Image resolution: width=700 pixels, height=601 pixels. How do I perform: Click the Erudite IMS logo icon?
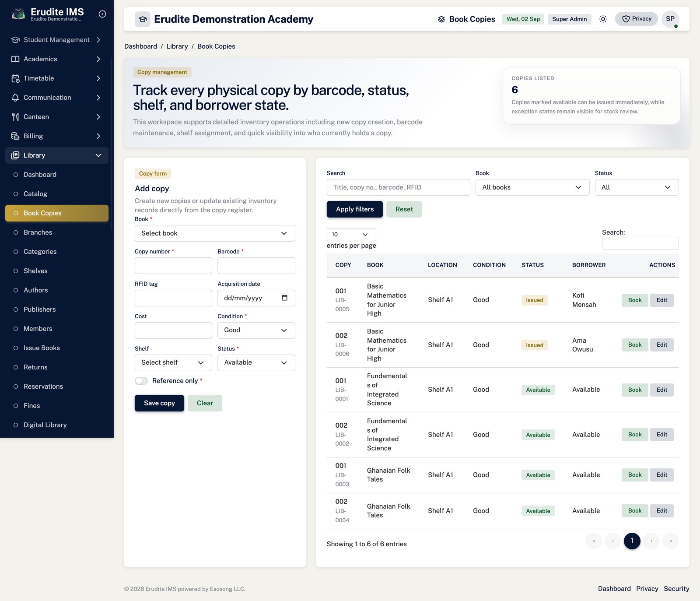tap(18, 14)
